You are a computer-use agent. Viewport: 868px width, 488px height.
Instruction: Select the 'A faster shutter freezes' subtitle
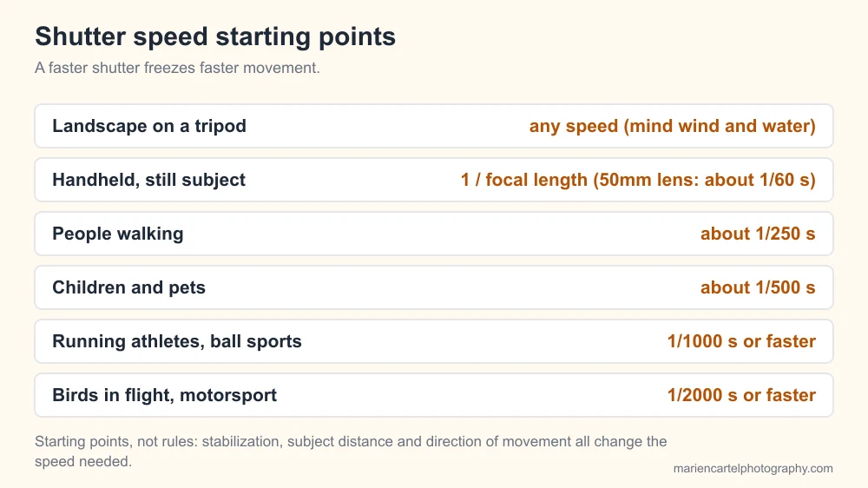tap(177, 68)
